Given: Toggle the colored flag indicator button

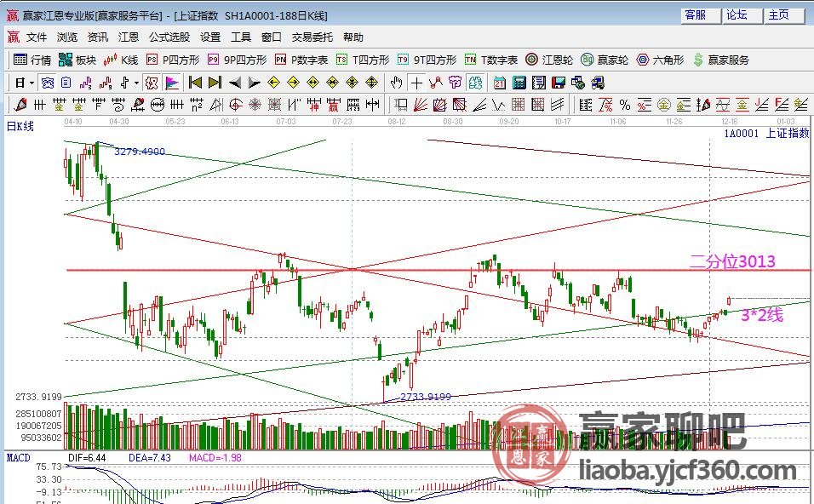Looking at the screenshot, I should point(172,83).
